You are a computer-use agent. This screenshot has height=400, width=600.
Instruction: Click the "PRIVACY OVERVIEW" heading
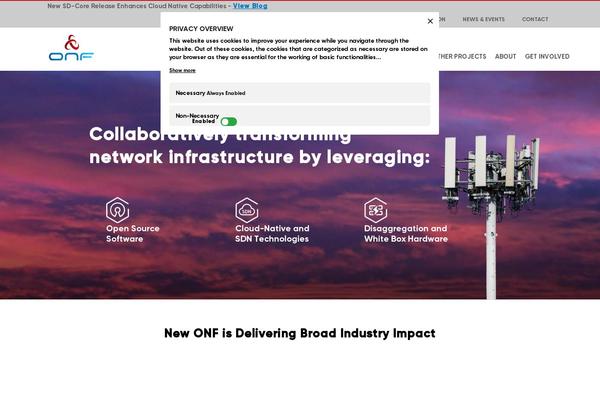(201, 29)
